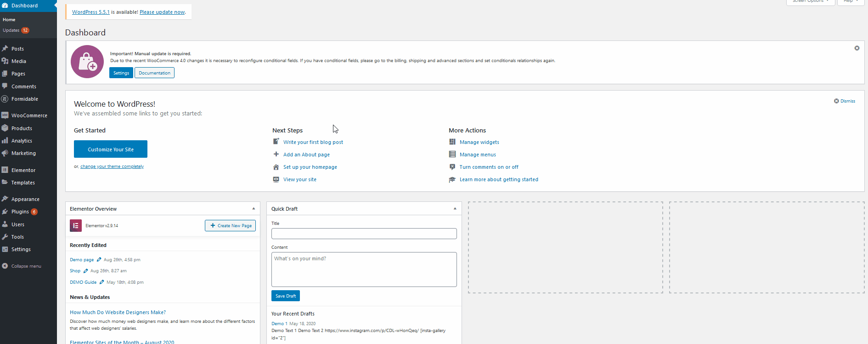The image size is (868, 344).
Task: Open the Home submenu item
Action: coord(9,19)
